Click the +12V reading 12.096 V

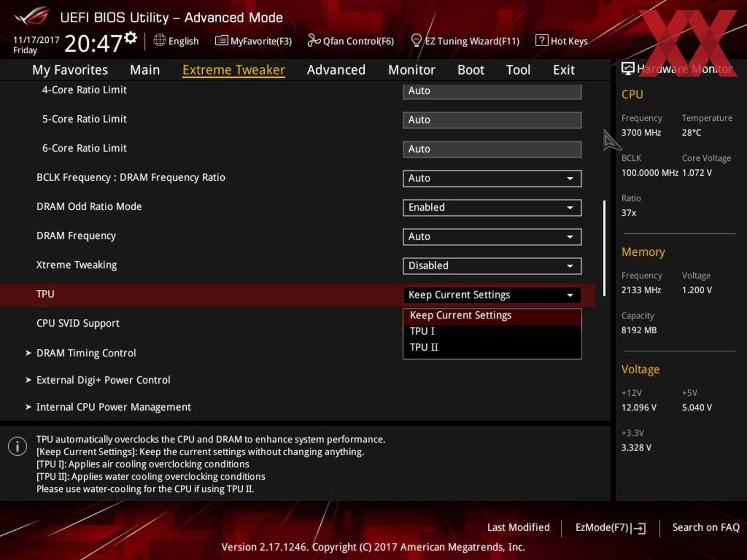click(x=639, y=407)
